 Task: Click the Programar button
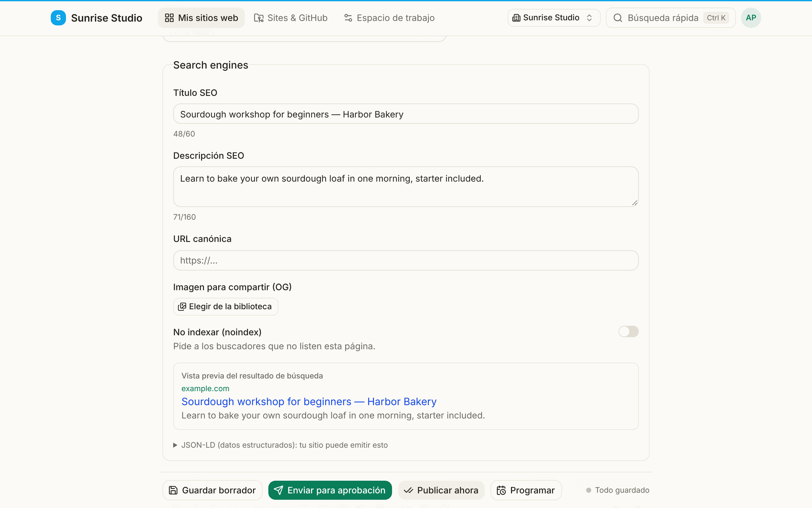pyautogui.click(x=526, y=490)
